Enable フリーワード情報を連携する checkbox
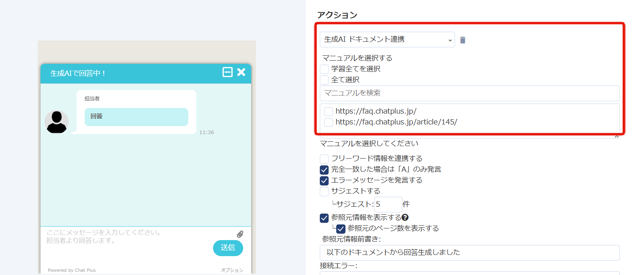 [x=324, y=159]
